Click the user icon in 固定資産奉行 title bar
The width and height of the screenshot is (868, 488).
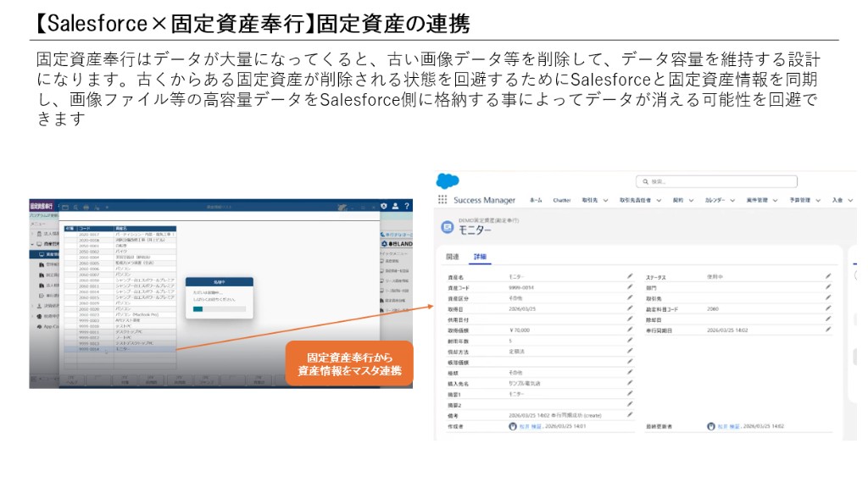[395, 207]
